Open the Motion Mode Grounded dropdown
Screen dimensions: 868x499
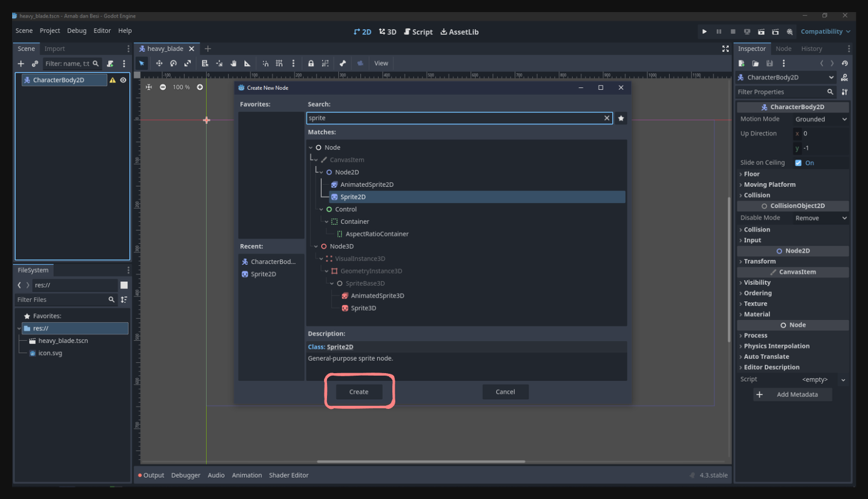[x=821, y=119]
